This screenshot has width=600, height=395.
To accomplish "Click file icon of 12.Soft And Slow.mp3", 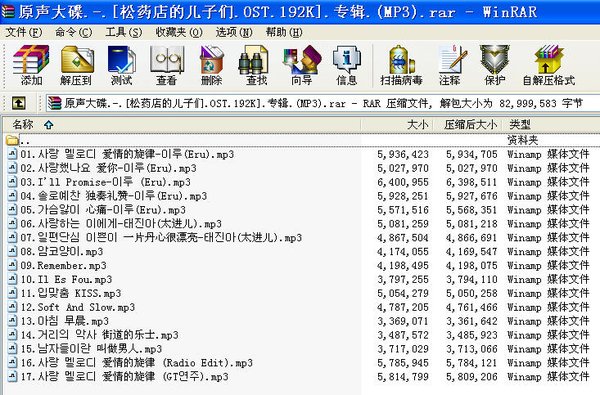I will [x=13, y=307].
